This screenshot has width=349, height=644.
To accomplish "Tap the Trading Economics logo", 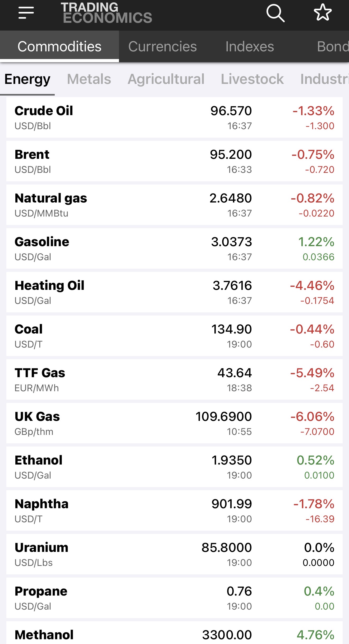I will 107,13.
